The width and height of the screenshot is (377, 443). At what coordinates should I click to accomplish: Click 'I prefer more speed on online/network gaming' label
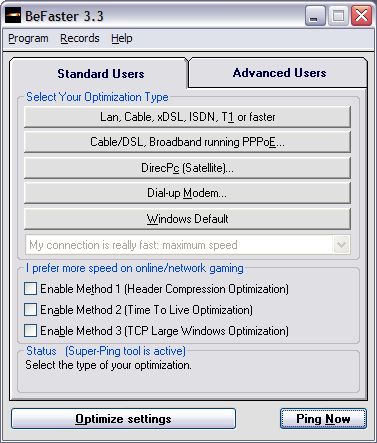(x=135, y=268)
